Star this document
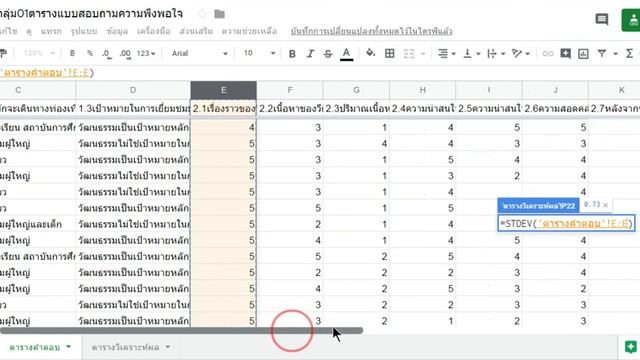The image size is (640, 360). tap(202, 14)
